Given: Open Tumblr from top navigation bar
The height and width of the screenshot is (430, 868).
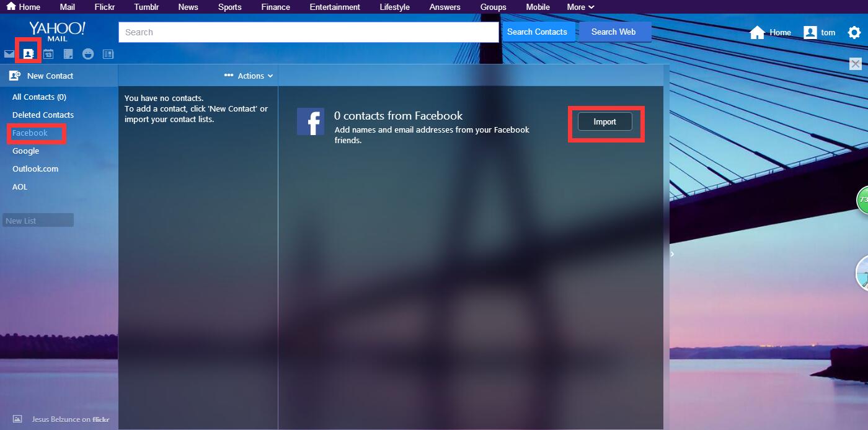Looking at the screenshot, I should point(146,7).
